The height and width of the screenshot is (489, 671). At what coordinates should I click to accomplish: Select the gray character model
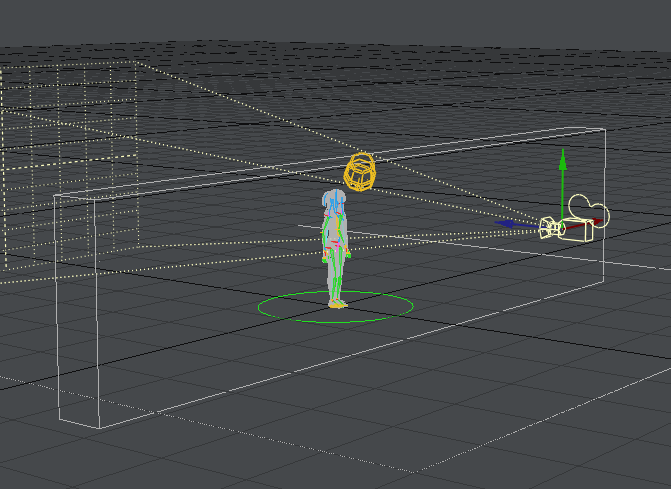click(336, 249)
